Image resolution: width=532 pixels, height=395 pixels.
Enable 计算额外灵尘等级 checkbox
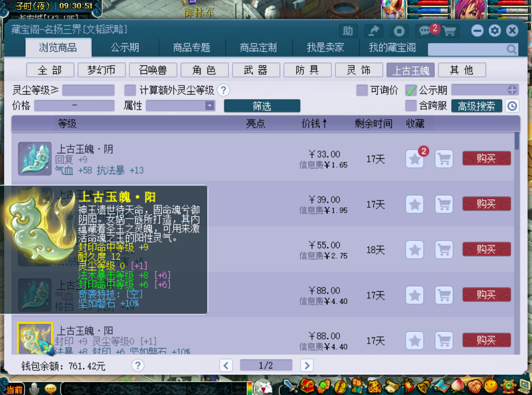point(130,90)
